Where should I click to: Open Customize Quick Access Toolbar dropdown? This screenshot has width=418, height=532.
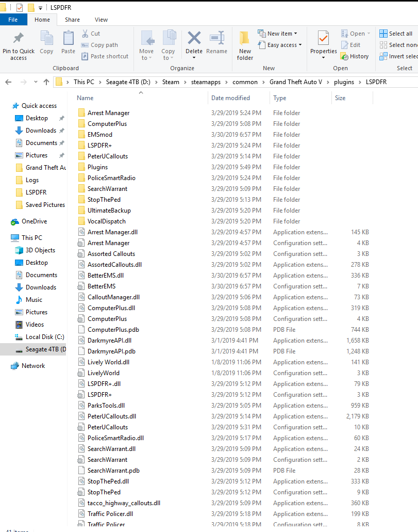click(x=40, y=8)
